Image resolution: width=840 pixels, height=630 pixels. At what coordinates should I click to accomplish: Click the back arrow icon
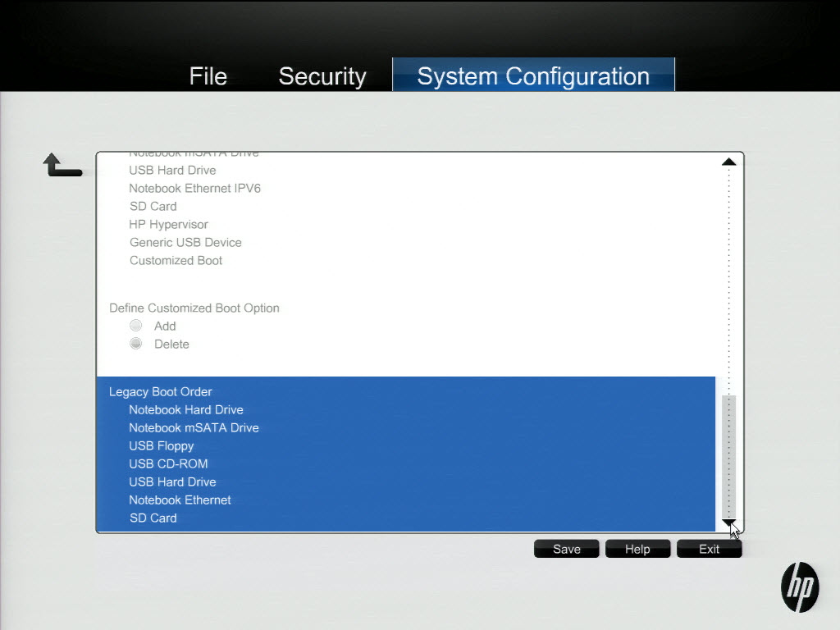[62, 166]
